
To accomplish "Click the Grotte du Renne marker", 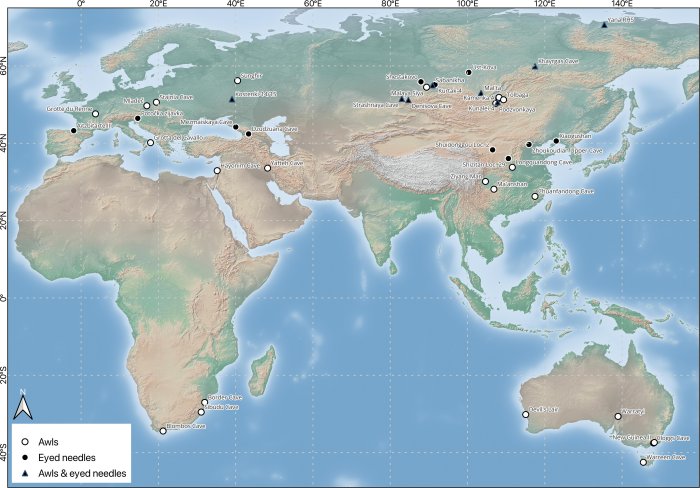I will click(x=96, y=114).
